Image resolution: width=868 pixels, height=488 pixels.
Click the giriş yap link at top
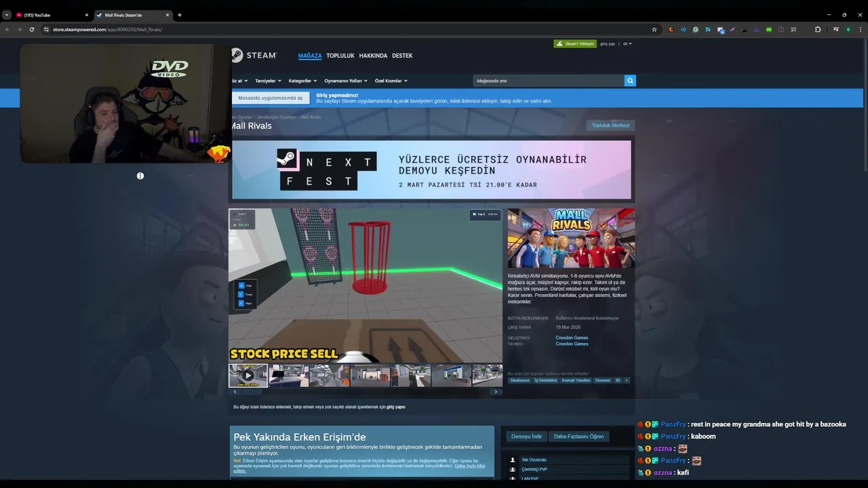click(x=608, y=43)
